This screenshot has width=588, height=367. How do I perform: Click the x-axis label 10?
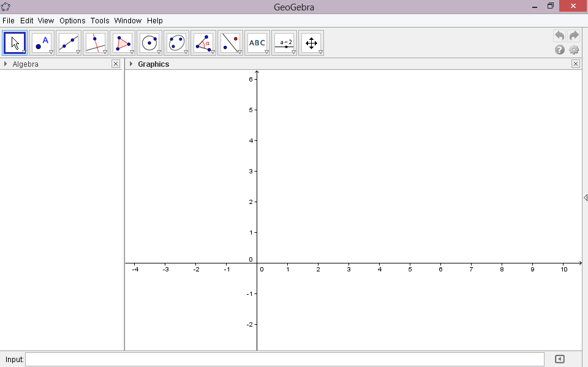pyautogui.click(x=564, y=270)
